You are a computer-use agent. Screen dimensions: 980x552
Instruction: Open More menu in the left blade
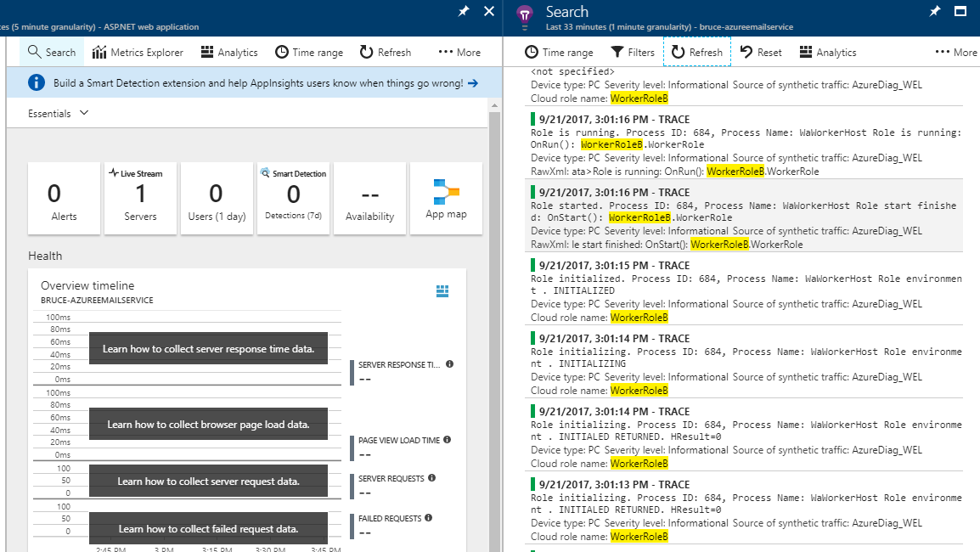pos(459,53)
